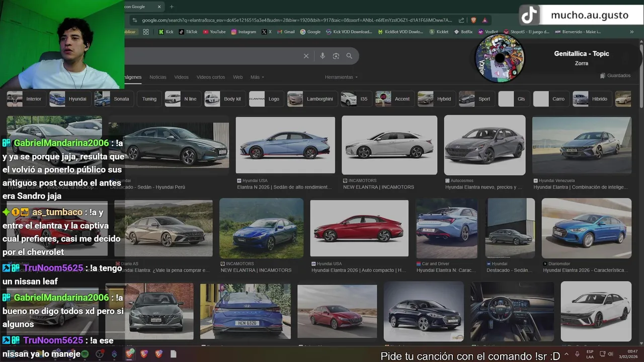Screen dimensions: 644x362
Task: Open Google Lens image search icon
Action: point(336,56)
